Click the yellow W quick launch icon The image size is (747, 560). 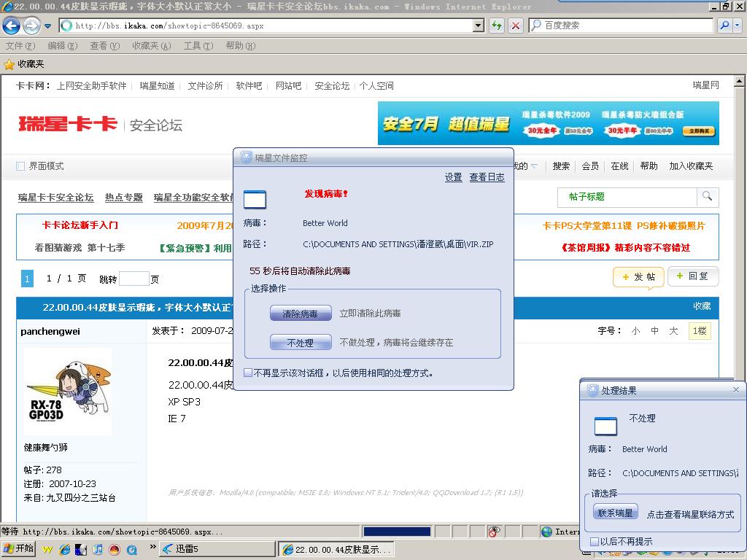[47, 550]
